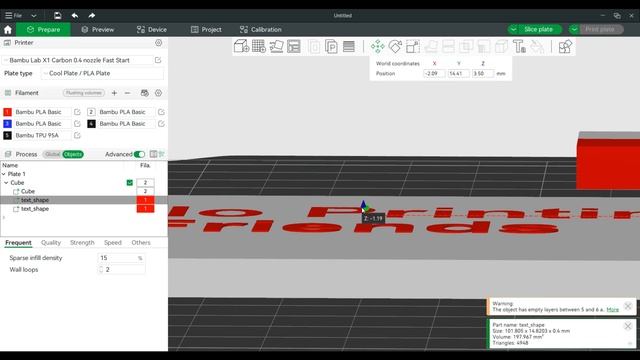
Task: Open filament 2 Bambu PLA Basic dropdown
Action: tap(126, 112)
